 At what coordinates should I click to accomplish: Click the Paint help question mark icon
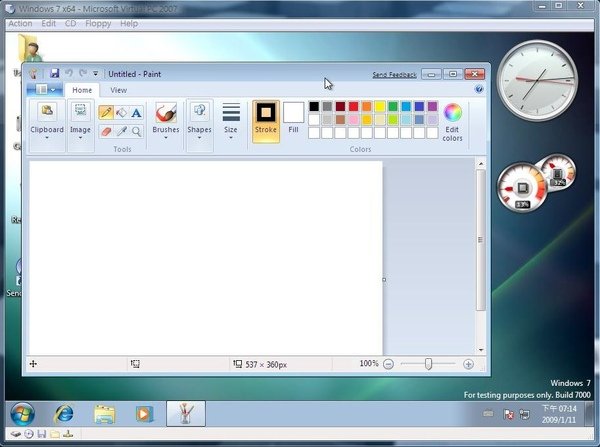click(479, 89)
